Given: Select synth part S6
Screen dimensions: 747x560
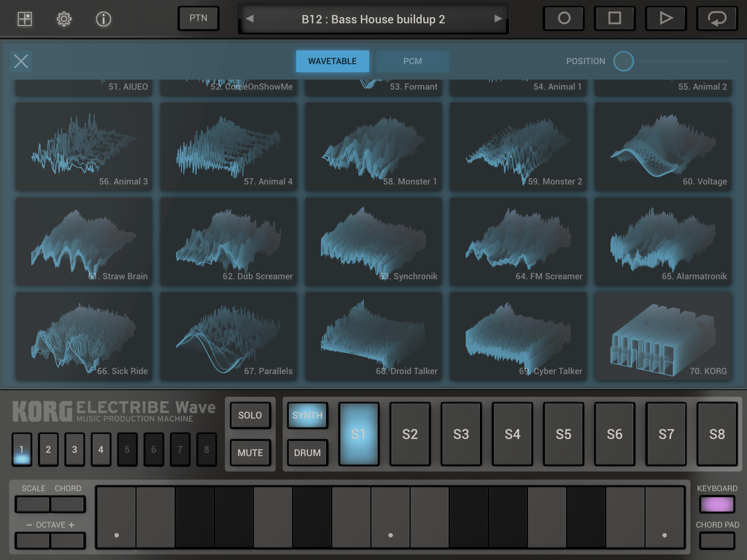Looking at the screenshot, I should tap(615, 434).
